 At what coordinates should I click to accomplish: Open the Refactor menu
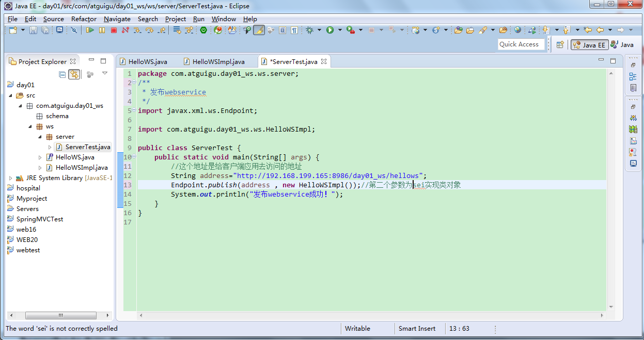[x=84, y=19]
